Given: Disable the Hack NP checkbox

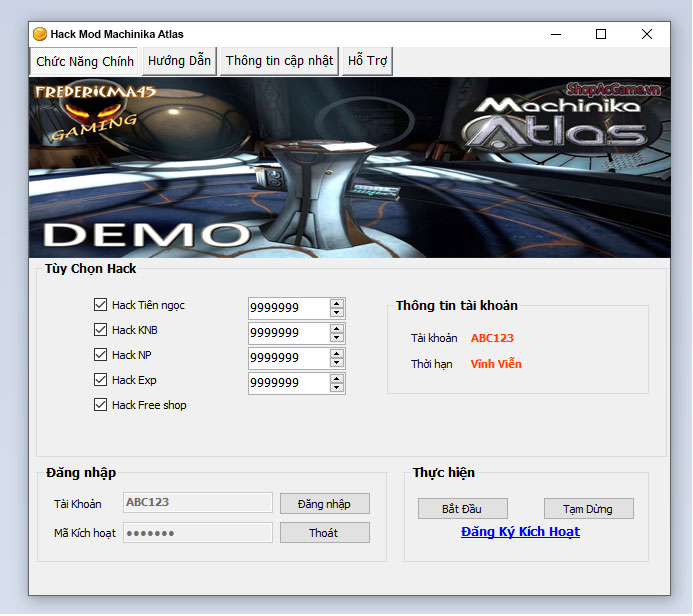Looking at the screenshot, I should [100, 355].
